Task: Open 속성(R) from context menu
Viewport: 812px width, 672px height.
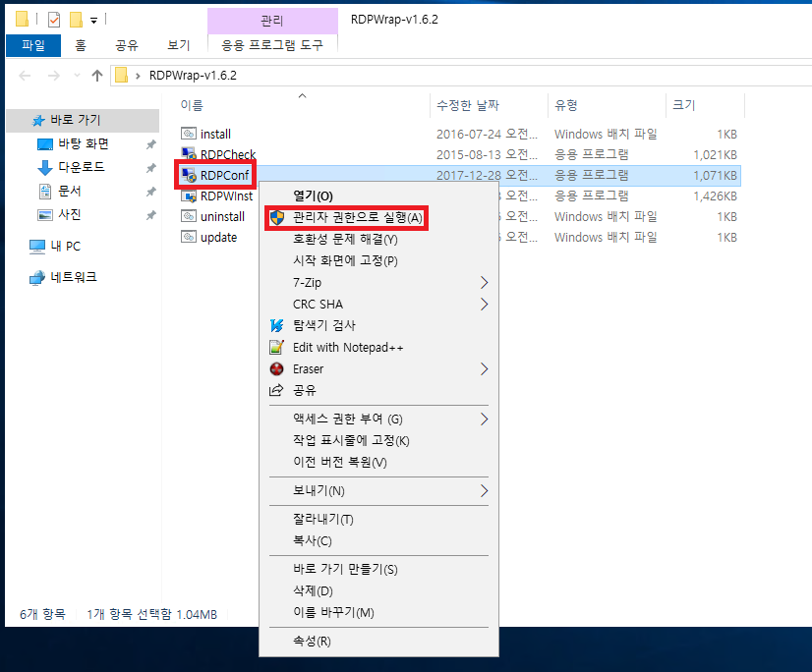Action: coord(379,641)
